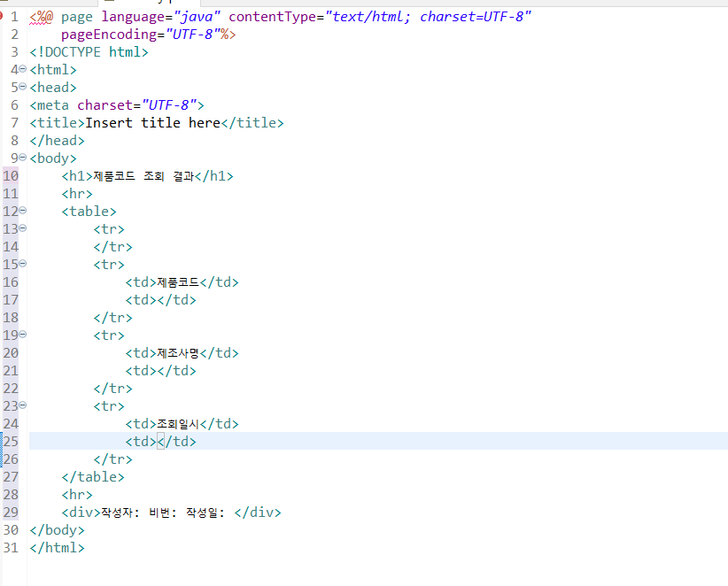Screen dimensions: 728x586
Task: Collapse the table fold on line 12
Action: pos(22,211)
